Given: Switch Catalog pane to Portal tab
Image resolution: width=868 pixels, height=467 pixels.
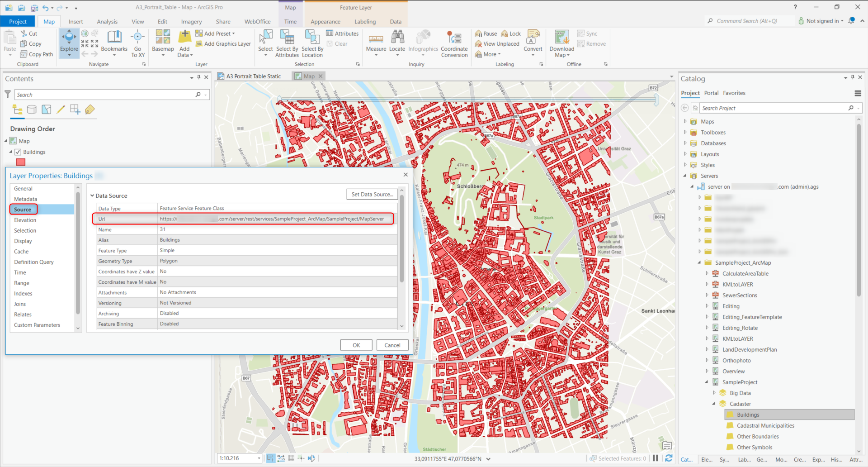Looking at the screenshot, I should coord(711,93).
